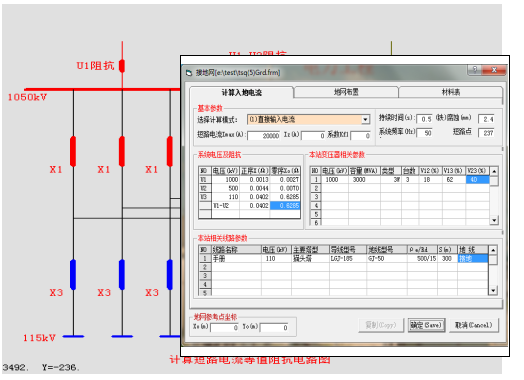Switch to the 材料表 tab

point(450,92)
